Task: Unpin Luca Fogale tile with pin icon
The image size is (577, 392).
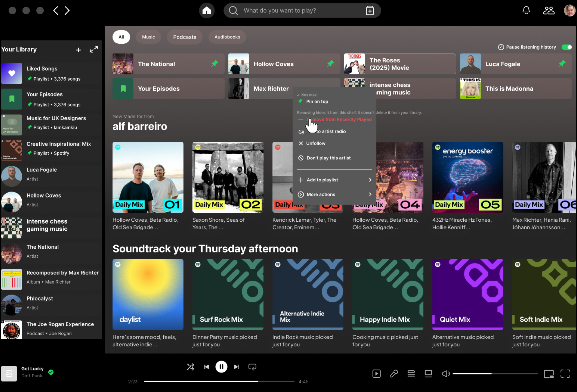Action: (x=562, y=64)
